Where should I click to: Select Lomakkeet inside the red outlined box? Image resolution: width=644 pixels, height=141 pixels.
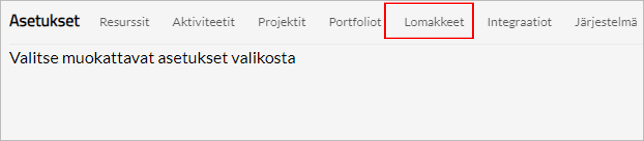point(434,22)
